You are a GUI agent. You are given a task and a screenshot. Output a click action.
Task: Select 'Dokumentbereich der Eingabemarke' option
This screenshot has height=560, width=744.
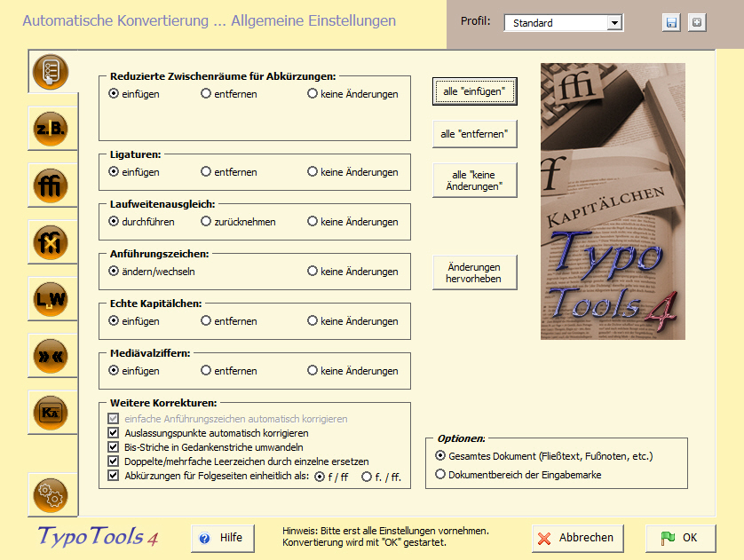(518, 475)
